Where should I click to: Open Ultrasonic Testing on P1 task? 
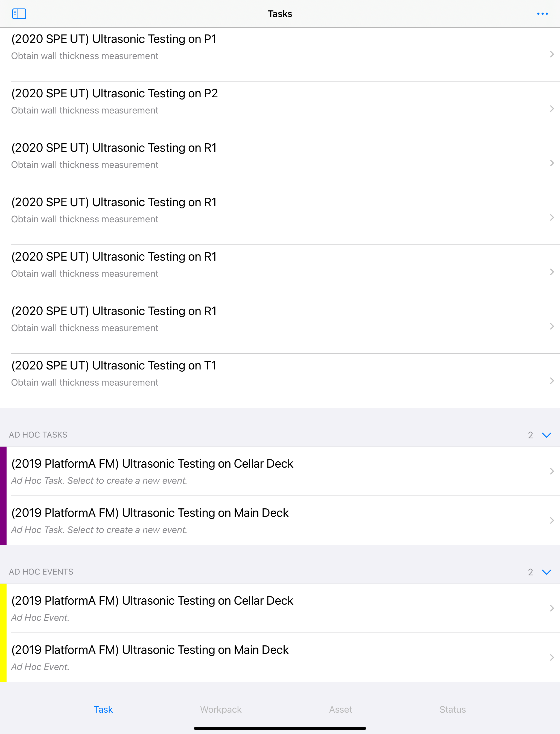click(x=280, y=54)
